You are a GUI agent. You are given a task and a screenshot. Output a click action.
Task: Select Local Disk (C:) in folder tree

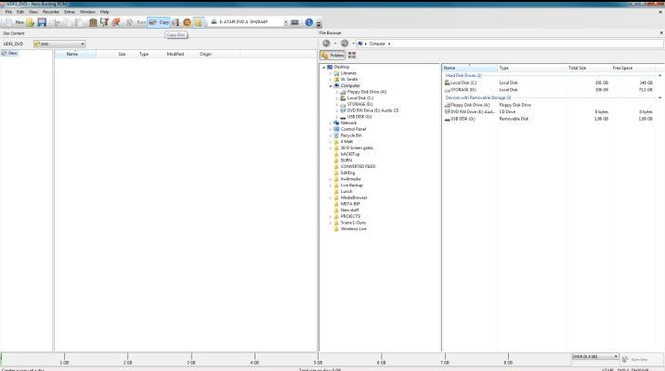(x=360, y=98)
